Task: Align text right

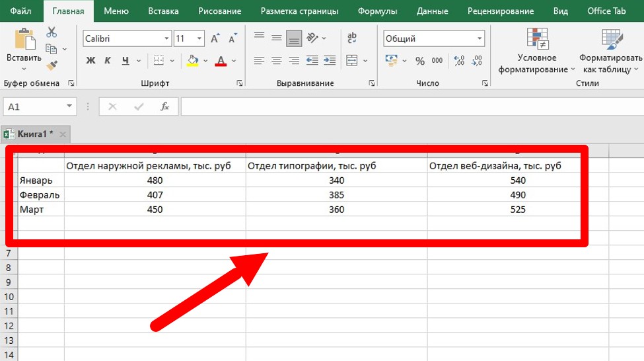Action: click(x=294, y=61)
